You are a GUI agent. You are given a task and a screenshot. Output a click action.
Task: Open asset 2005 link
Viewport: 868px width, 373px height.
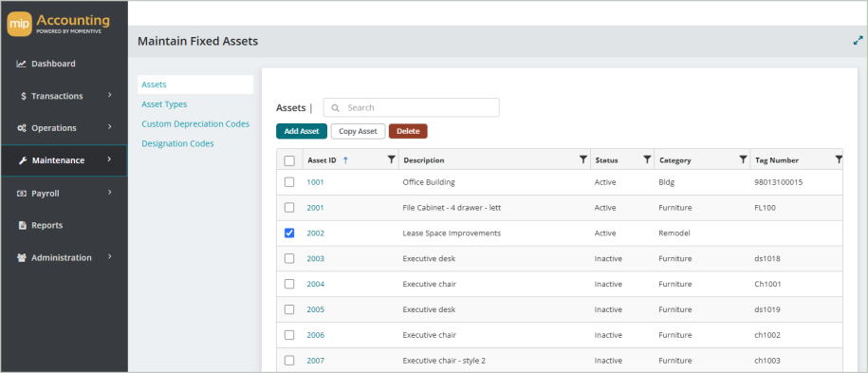(316, 309)
